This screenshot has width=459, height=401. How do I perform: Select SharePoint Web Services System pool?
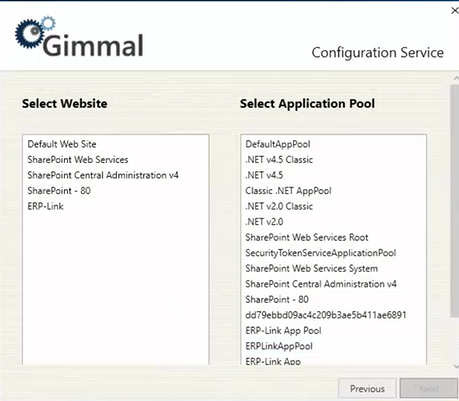pyautogui.click(x=312, y=268)
